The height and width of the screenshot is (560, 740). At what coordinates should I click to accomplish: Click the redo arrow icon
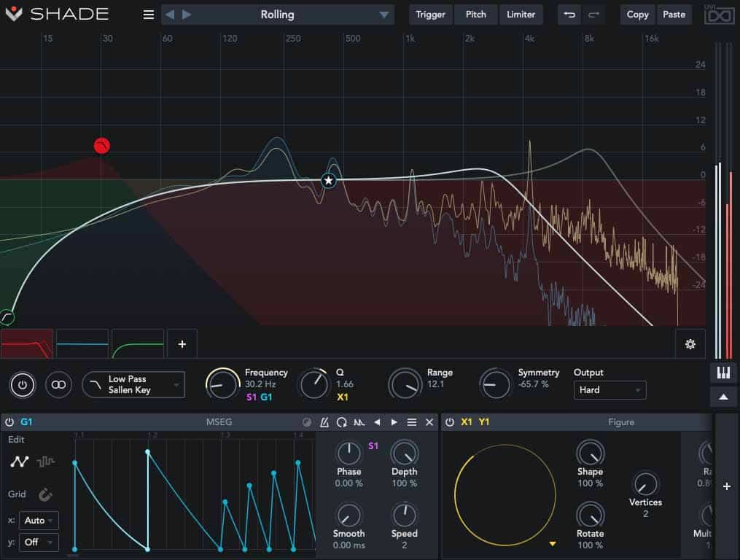pos(593,15)
